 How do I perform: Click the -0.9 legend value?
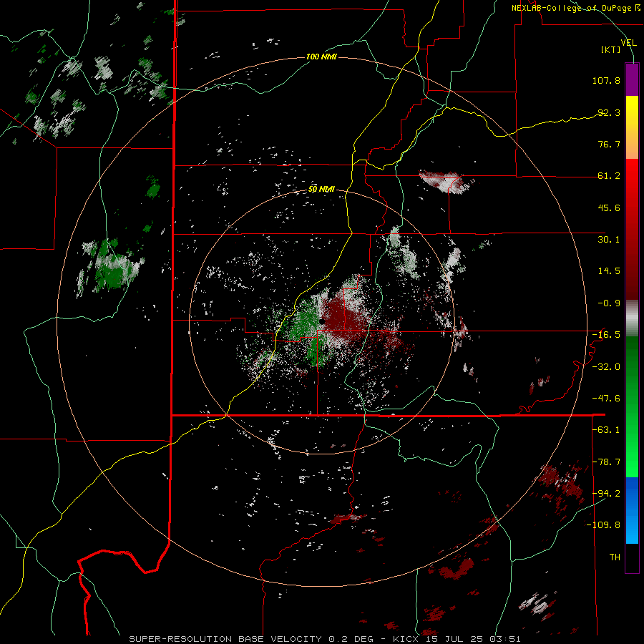coord(609,303)
